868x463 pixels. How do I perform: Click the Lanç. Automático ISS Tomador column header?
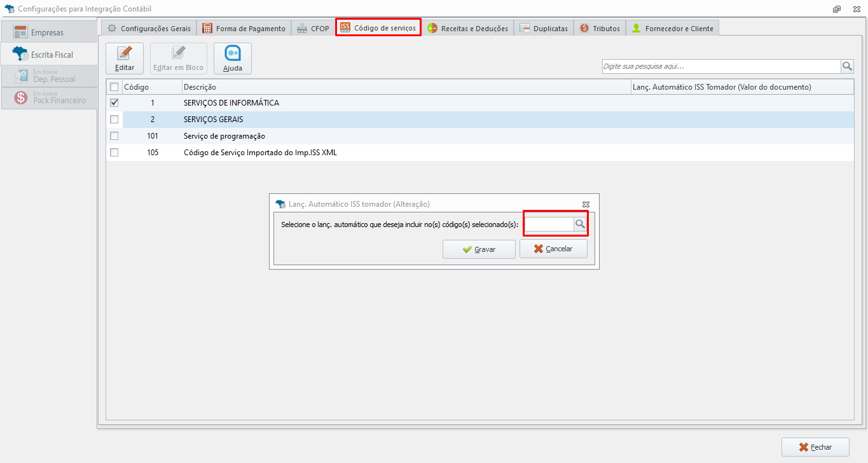741,87
